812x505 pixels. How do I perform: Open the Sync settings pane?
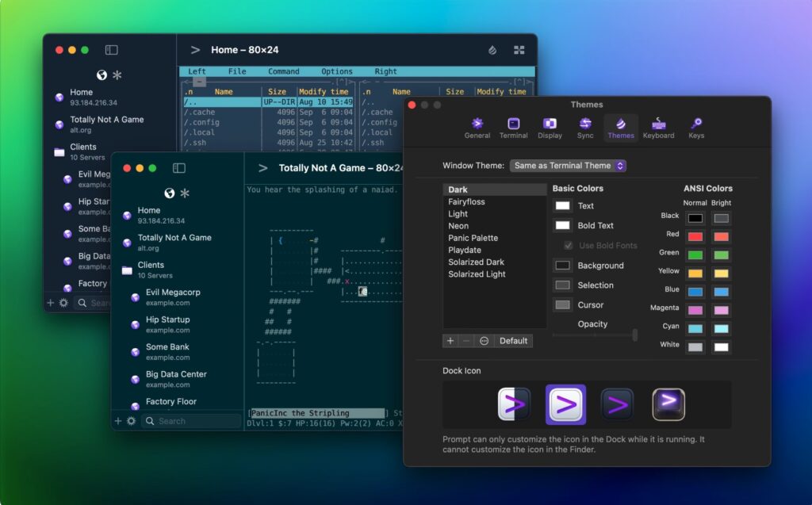pos(585,125)
